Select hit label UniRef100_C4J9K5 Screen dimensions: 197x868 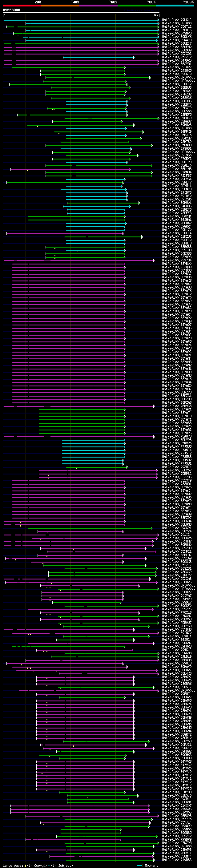click(177, 61)
